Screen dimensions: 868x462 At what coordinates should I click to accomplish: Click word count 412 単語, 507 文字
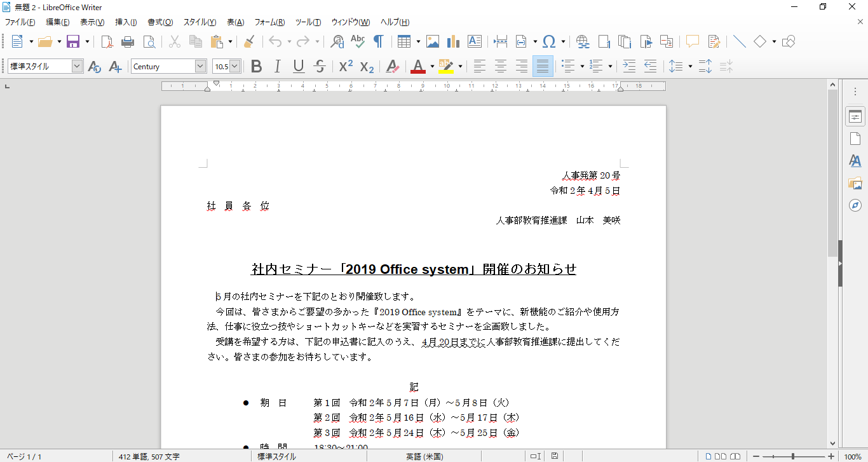tap(149, 456)
